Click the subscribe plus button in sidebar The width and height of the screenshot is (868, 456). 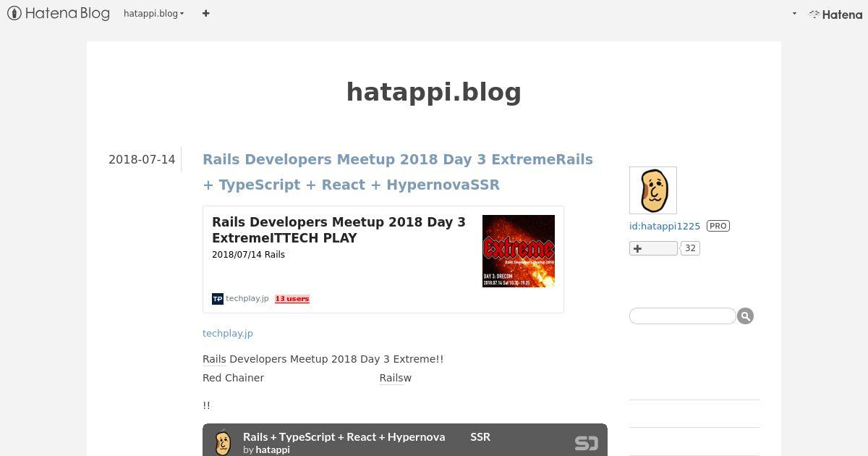pyautogui.click(x=653, y=248)
